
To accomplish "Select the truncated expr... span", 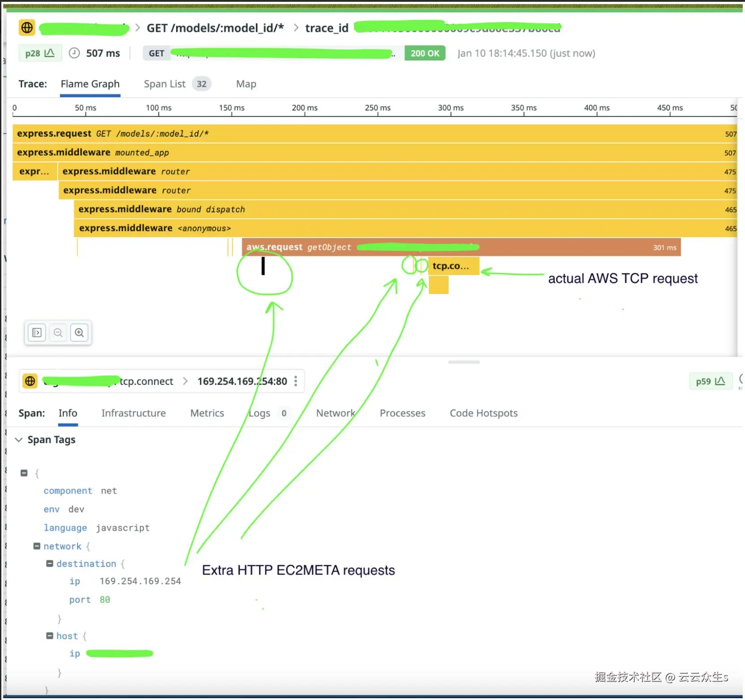I will 35,171.
